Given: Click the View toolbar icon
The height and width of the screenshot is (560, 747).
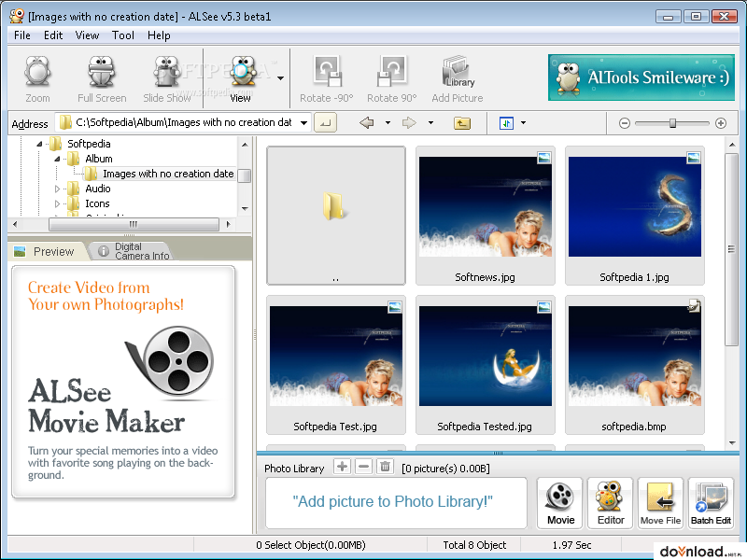Looking at the screenshot, I should click(x=243, y=79).
